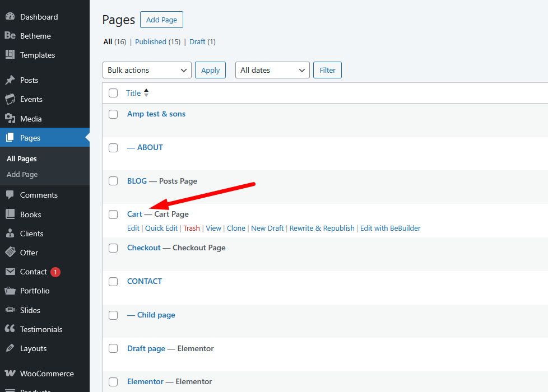The image size is (548, 392).
Task: Select the Amp test & sons checkbox
Action: (113, 114)
